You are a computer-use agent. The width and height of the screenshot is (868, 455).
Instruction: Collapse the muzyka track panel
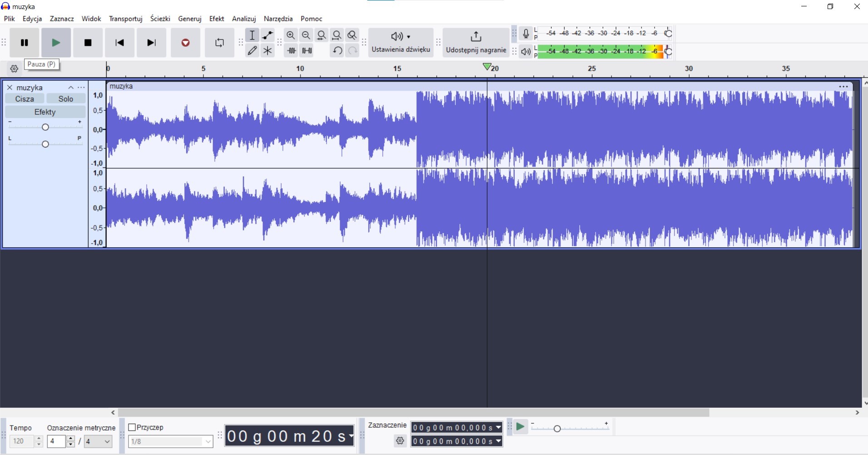click(71, 88)
